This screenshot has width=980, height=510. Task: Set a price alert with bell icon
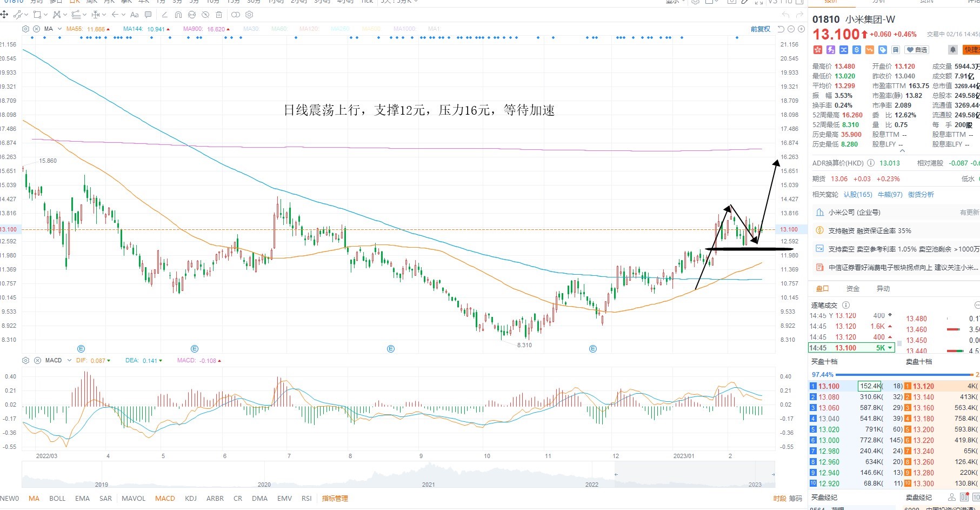click(x=953, y=50)
